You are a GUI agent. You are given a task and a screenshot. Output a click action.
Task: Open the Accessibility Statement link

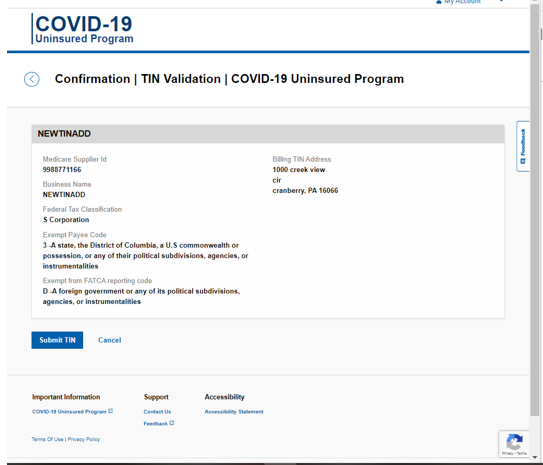click(x=234, y=412)
